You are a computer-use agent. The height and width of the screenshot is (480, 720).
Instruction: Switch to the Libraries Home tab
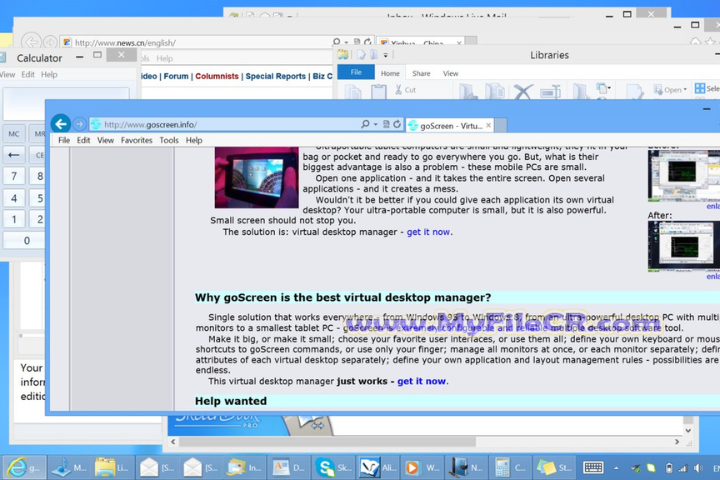tap(390, 73)
